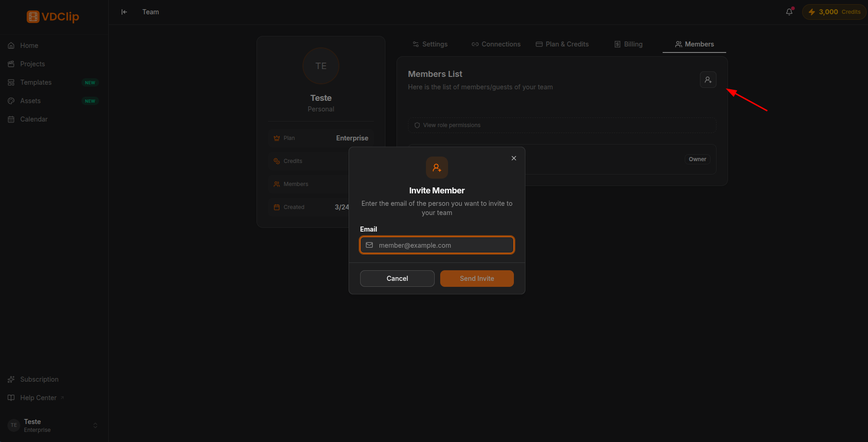
Task: Click the envelope icon in email field
Action: (369, 245)
